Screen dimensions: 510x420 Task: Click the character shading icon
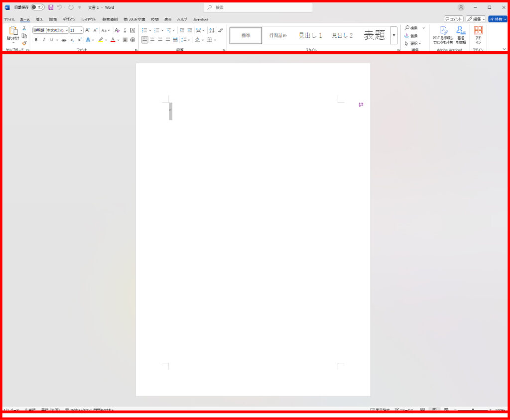click(125, 40)
